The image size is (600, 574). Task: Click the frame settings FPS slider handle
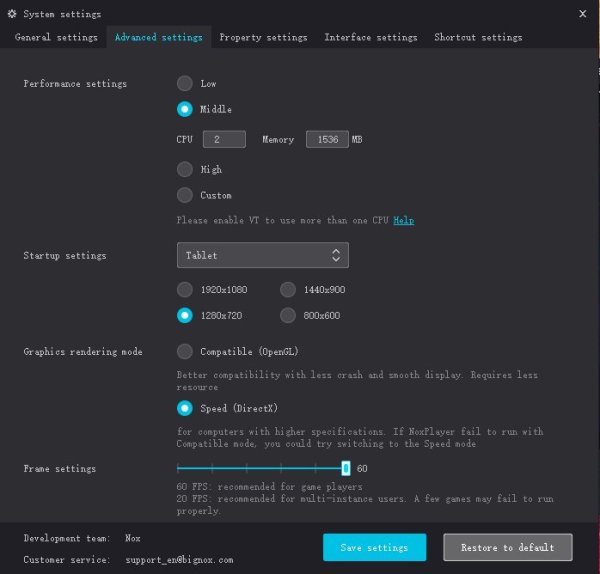[x=345, y=468]
